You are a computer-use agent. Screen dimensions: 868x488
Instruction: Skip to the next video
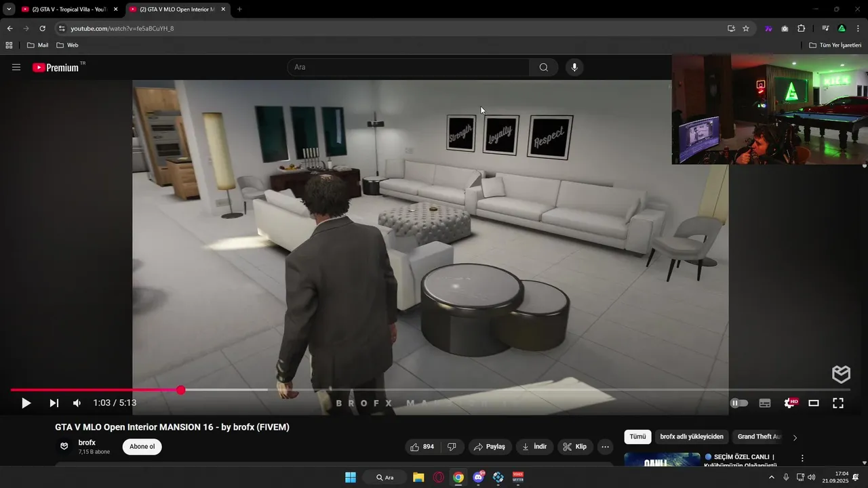tap(54, 403)
